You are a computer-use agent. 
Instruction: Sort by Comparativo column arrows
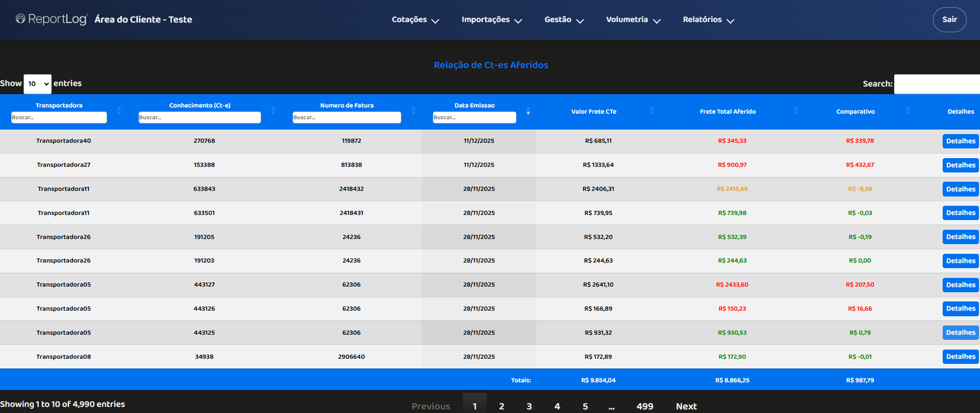(x=907, y=111)
